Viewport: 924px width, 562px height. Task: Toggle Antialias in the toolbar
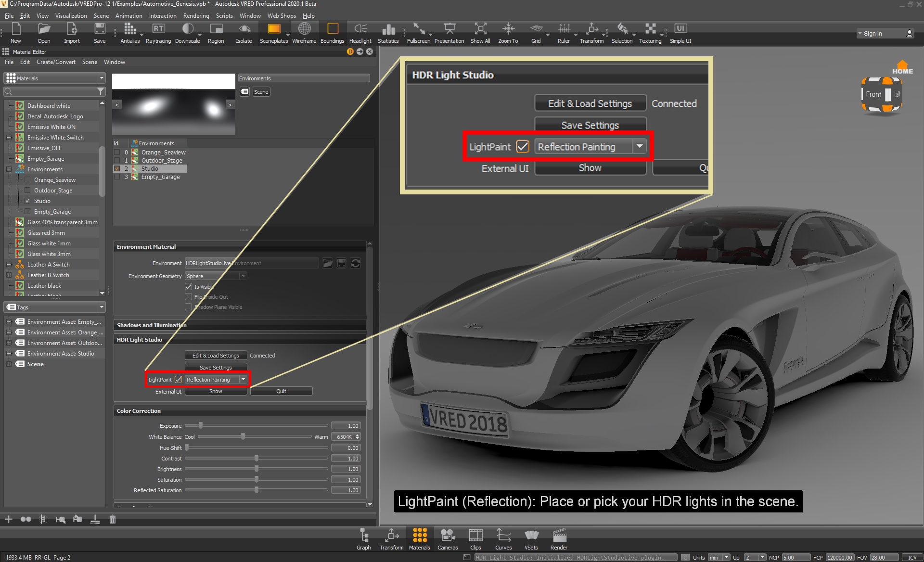[x=130, y=33]
